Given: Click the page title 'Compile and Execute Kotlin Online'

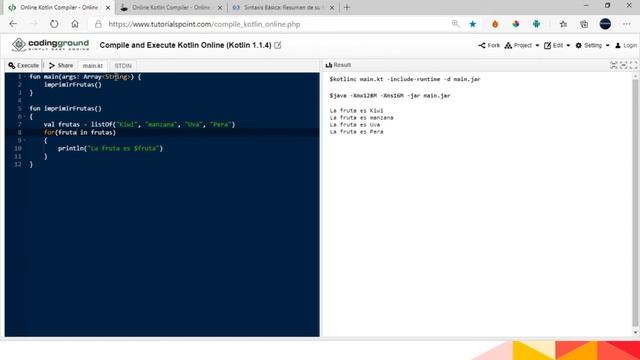Looking at the screenshot, I should click(185, 45).
